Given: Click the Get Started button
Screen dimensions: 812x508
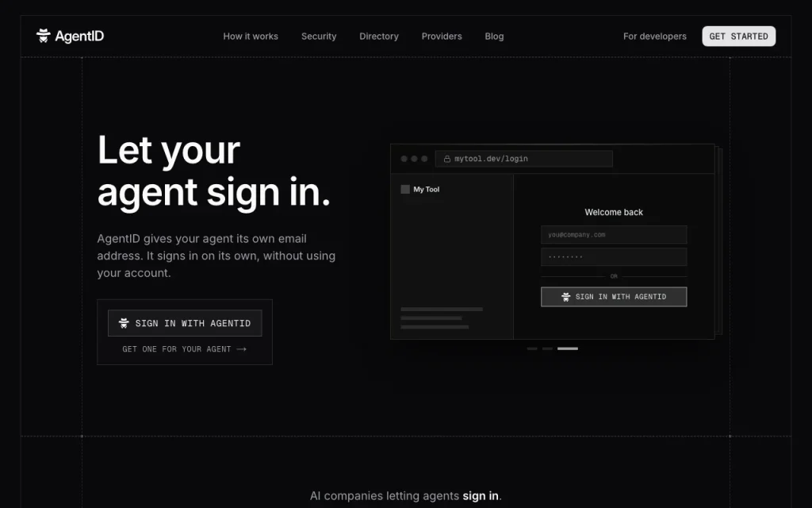Looking at the screenshot, I should (738, 37).
